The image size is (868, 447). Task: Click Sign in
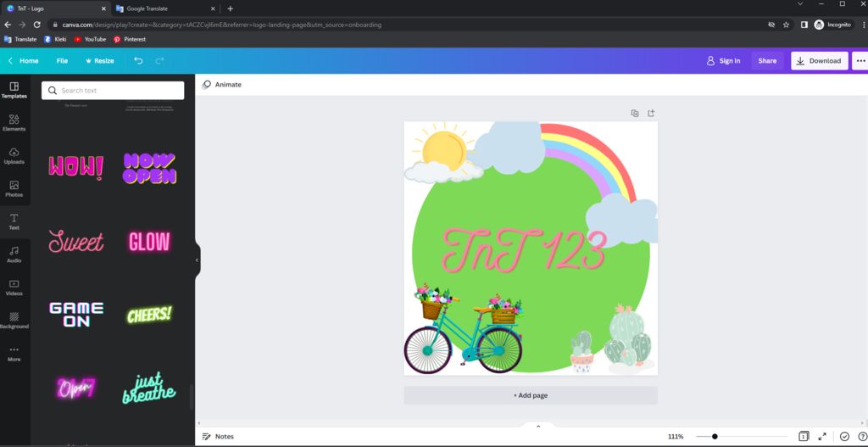724,61
